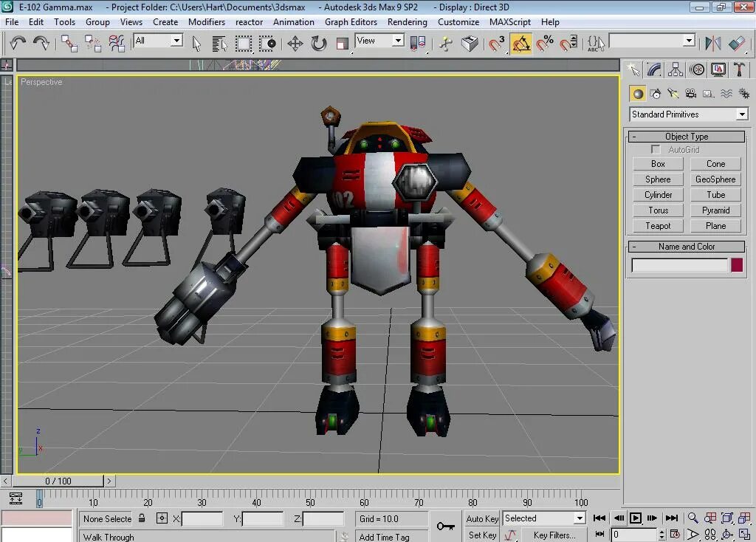756x542 pixels.
Task: Click the Teapot primitive button
Action: tap(658, 226)
